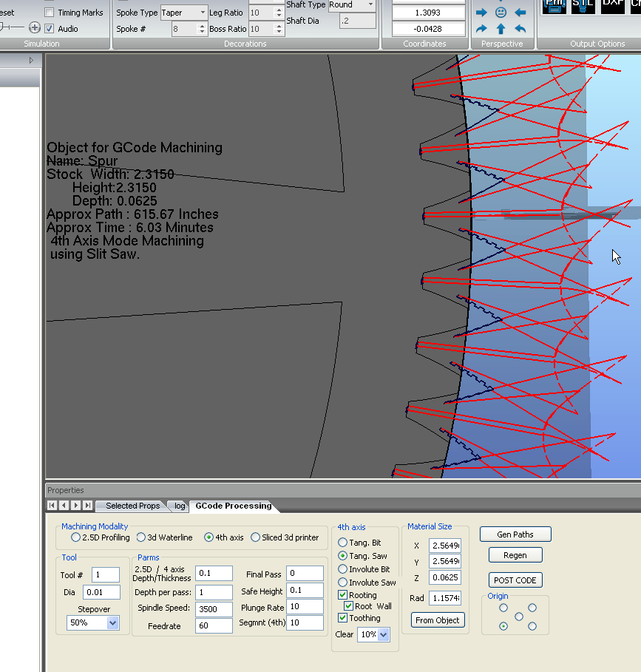Open the log tab
Screen dimensions: 641x672
(180, 506)
